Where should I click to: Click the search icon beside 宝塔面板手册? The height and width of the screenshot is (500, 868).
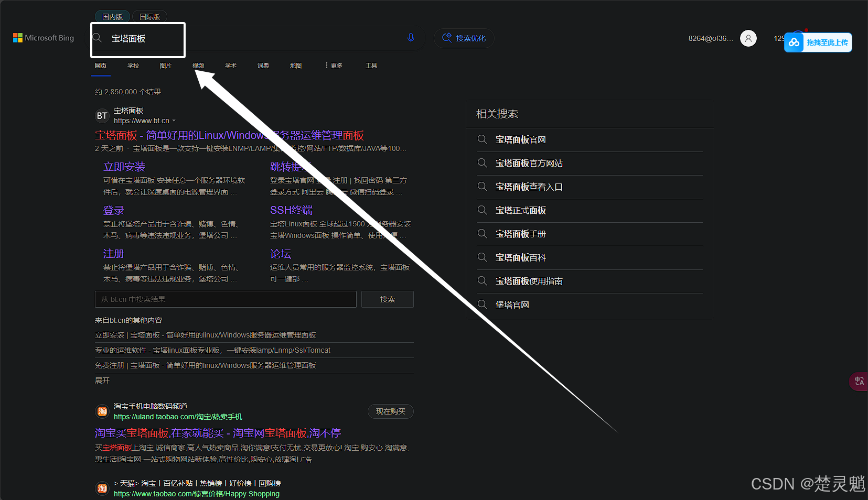(483, 234)
